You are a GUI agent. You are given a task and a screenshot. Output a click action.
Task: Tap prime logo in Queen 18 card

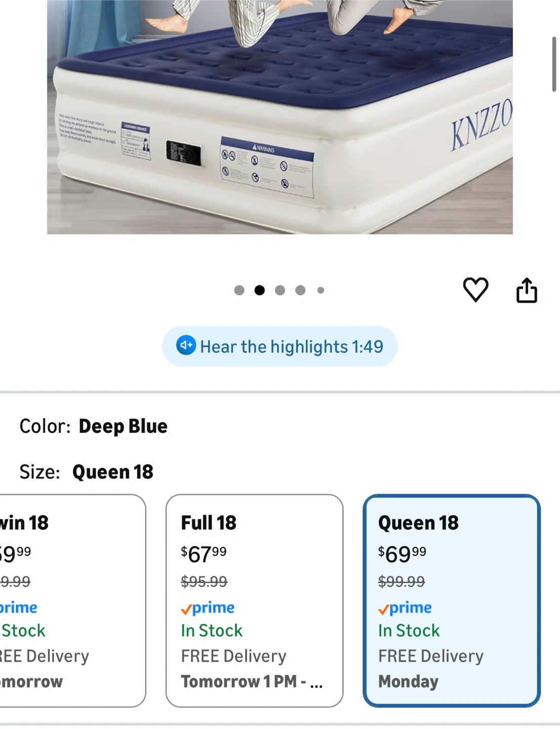point(405,607)
